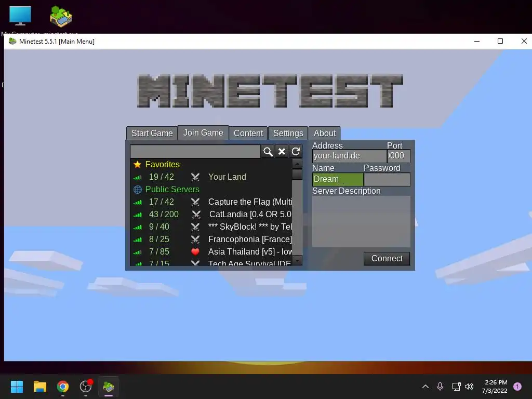Open the minetest.exe desktop shortcut
Screen dimensions: 532x399
(61, 16)
